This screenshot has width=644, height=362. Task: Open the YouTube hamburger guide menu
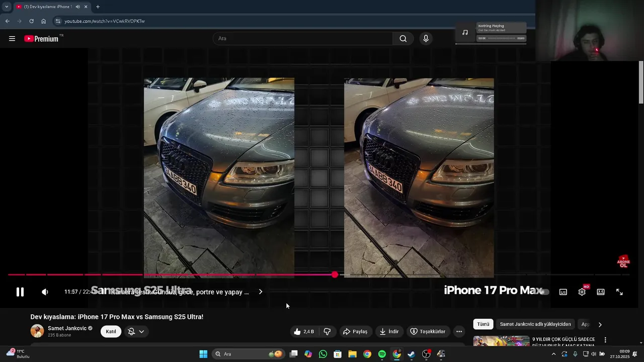coord(12,39)
